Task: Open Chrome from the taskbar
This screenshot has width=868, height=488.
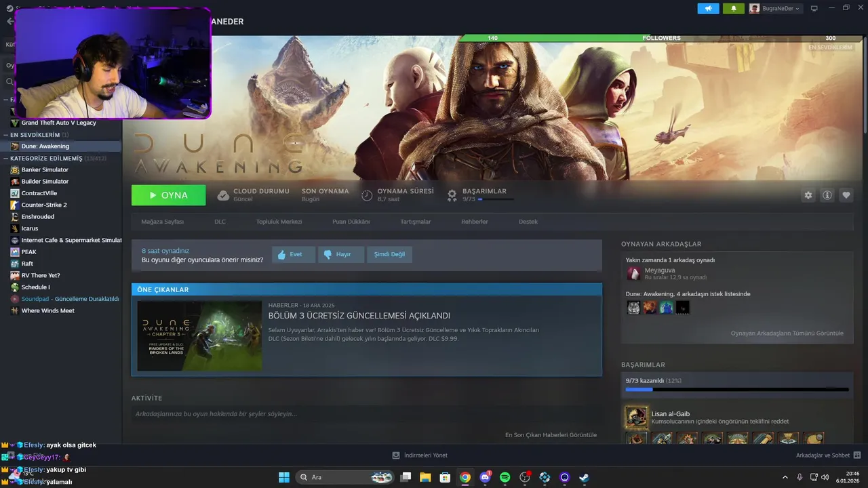Action: click(x=465, y=477)
